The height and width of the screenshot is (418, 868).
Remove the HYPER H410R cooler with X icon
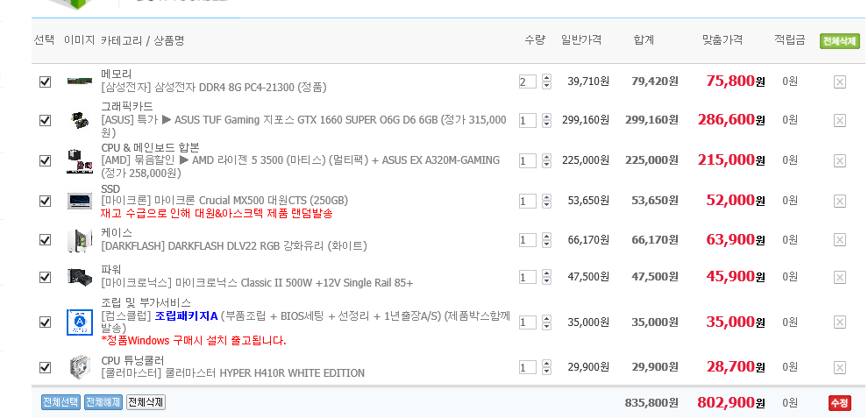(839, 367)
